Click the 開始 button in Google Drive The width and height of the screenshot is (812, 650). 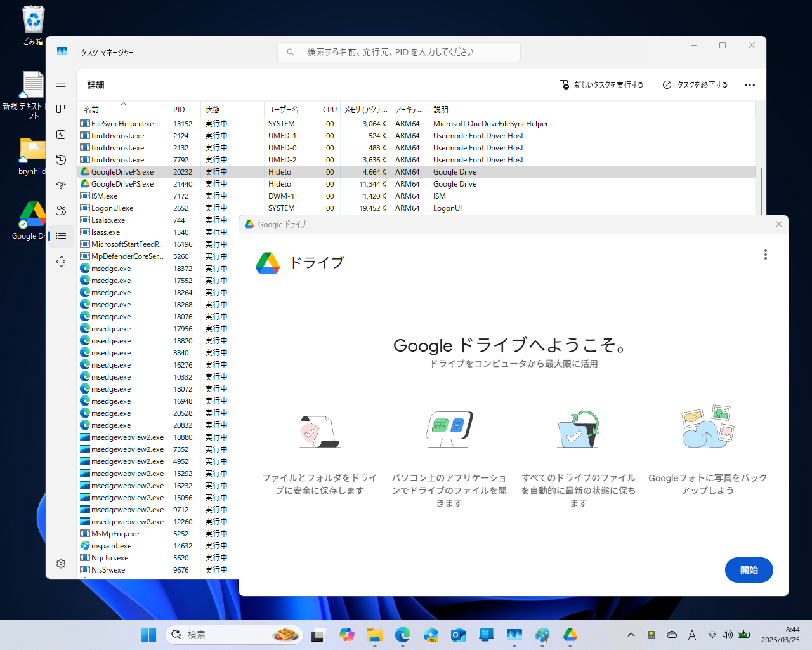click(749, 569)
